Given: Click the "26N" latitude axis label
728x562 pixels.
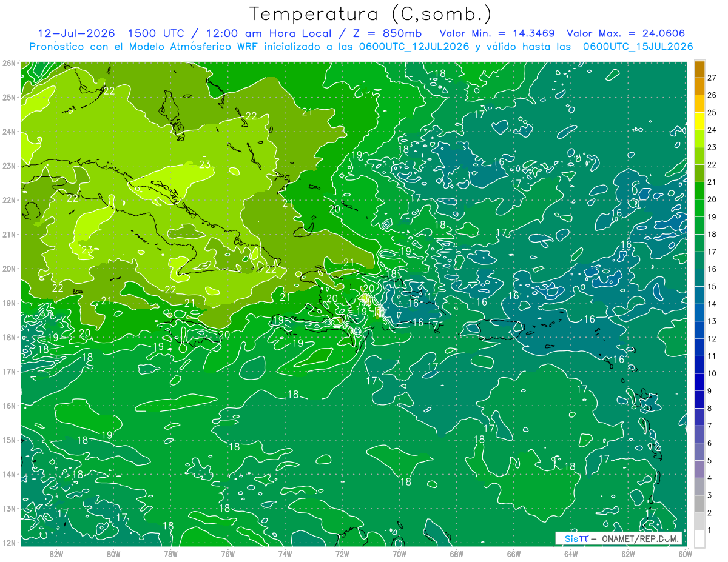Looking at the screenshot, I should point(8,63).
